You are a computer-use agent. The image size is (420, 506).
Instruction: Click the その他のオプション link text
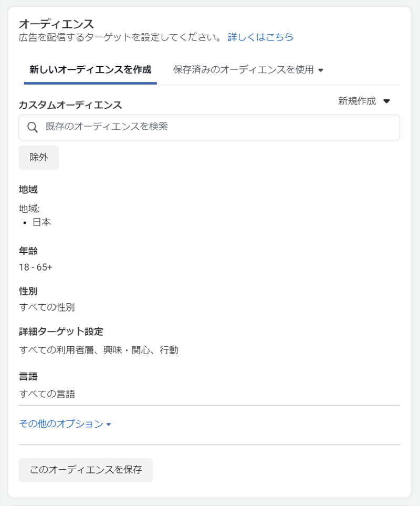coord(61,424)
